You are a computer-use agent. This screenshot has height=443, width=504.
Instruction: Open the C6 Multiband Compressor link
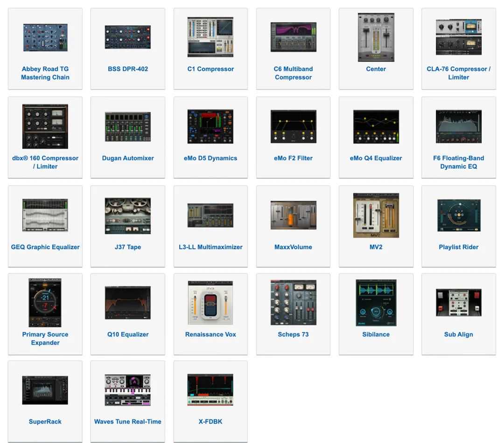(x=293, y=73)
